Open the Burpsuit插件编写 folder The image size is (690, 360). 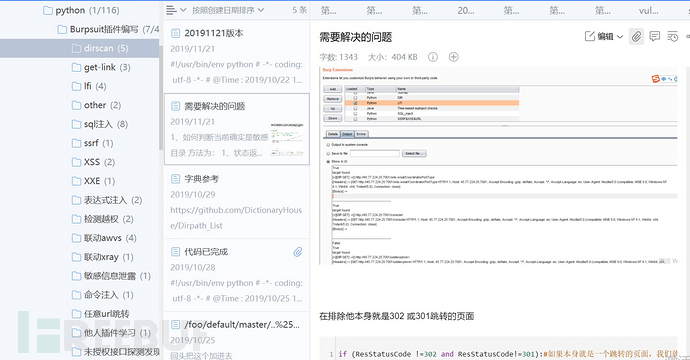pyautogui.click(x=108, y=29)
